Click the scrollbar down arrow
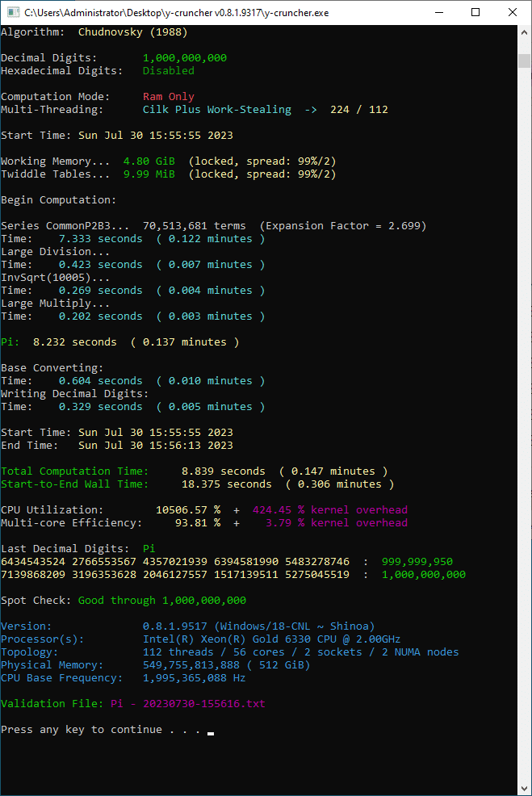 [525, 789]
